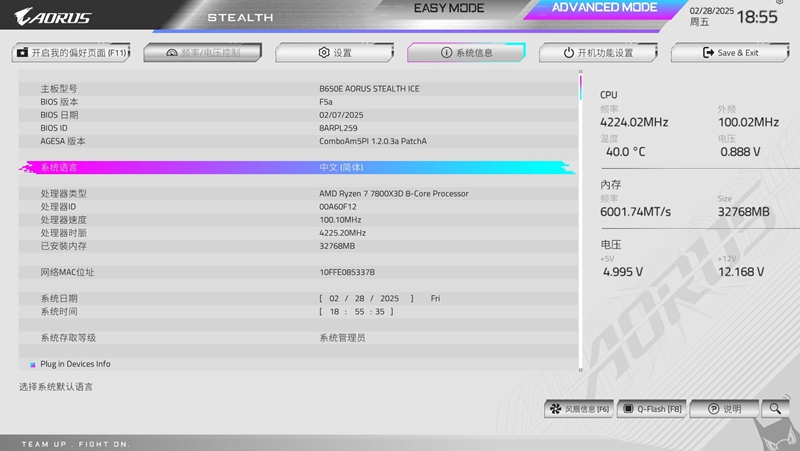Open the 设置 tab
Viewport: 800px width, 451px height.
334,53
